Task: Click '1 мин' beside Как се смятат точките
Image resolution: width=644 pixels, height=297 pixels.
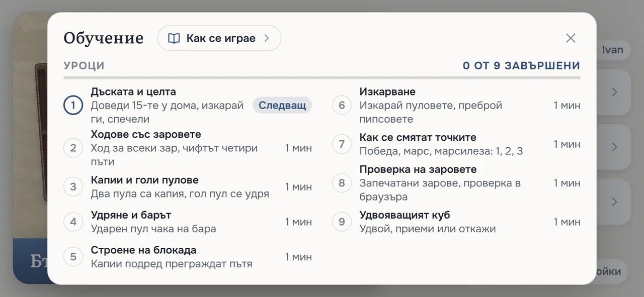Action: tap(567, 144)
